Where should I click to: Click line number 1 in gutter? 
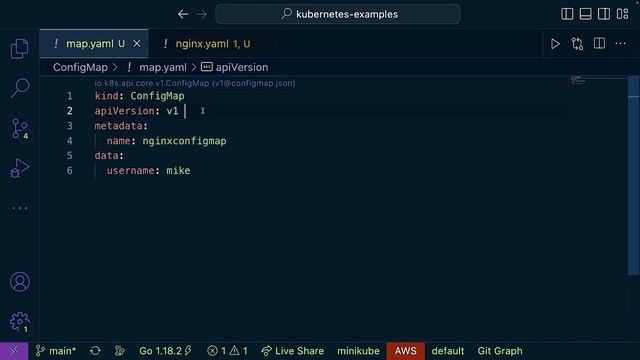click(x=70, y=96)
